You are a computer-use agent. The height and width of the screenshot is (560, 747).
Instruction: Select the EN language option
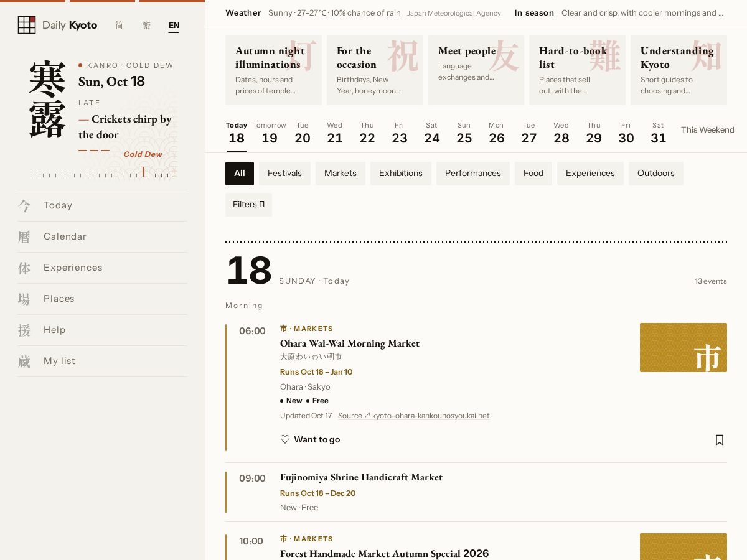click(x=174, y=26)
